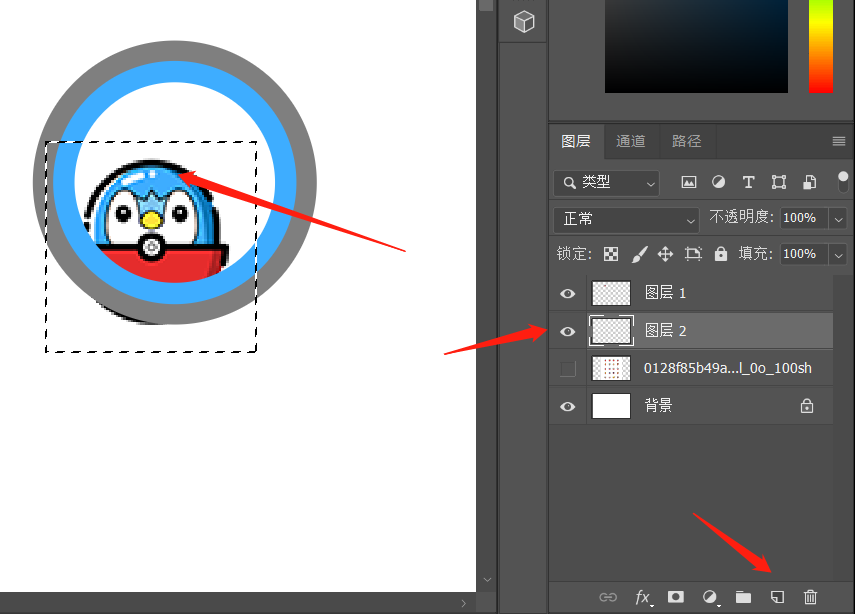The image size is (855, 614).
Task: Switch to the 路径 tab
Action: point(687,141)
